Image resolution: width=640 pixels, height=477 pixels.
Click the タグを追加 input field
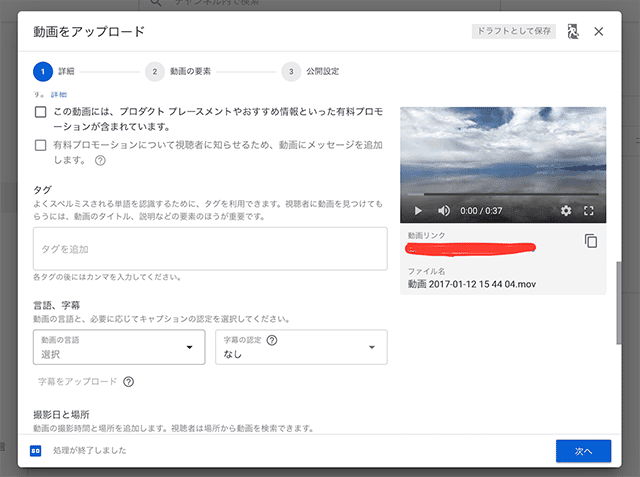[210, 249]
